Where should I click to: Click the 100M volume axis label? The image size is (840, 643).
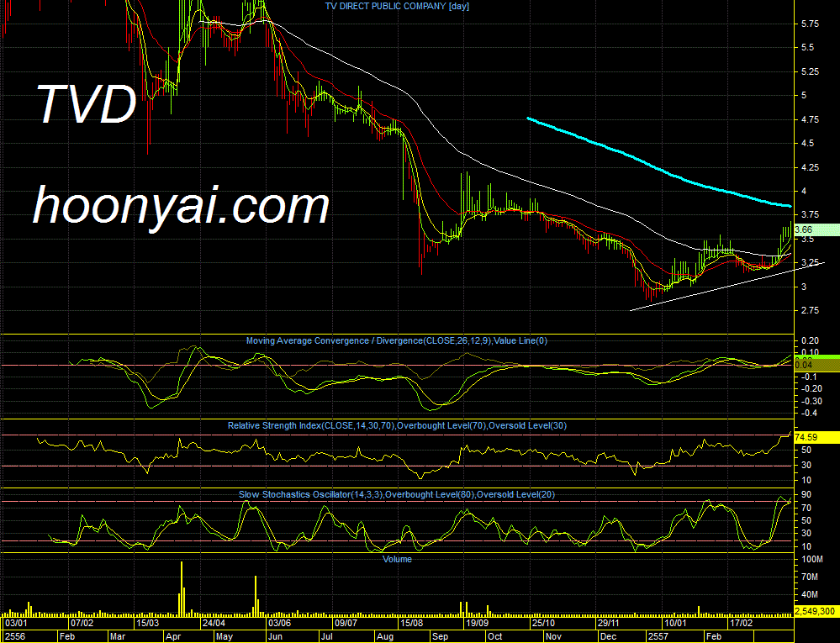pos(811,560)
